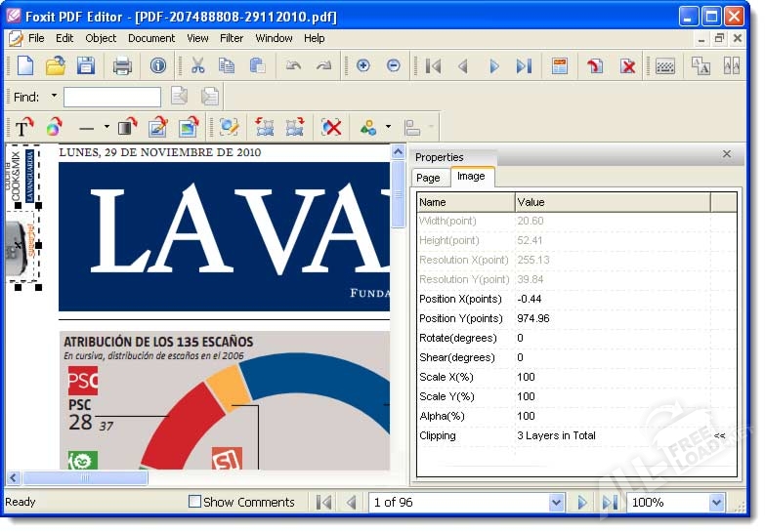Click the Zoom in plus icon
This screenshot has width=765, height=532.
363,65
